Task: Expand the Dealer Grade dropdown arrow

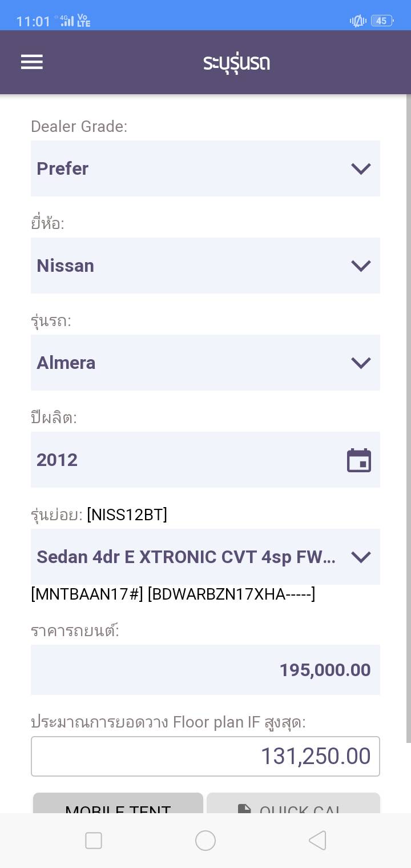Action: (x=361, y=168)
